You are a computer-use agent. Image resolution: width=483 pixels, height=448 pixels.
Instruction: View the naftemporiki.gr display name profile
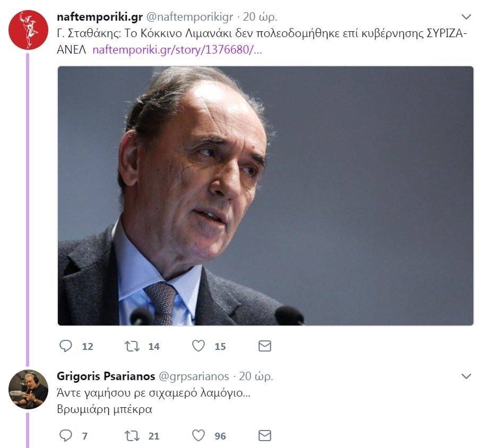pos(99,17)
